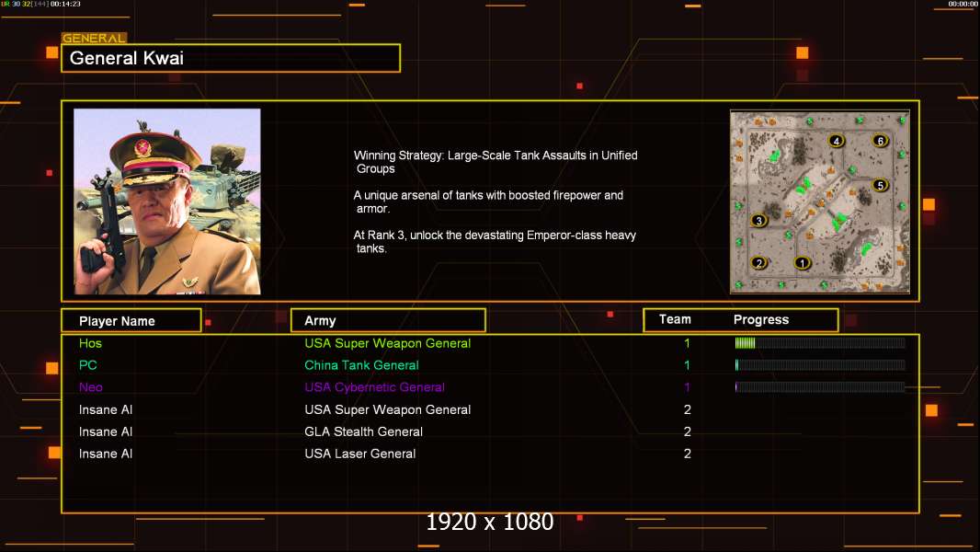Click the Insane AI with GLA Stealth General
The height and width of the screenshot is (552, 980).
(106, 432)
